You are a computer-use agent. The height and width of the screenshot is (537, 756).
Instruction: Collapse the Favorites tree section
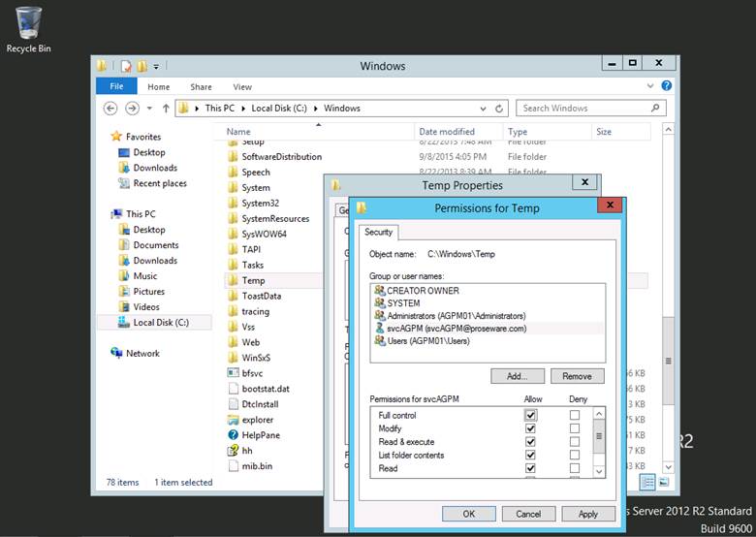click(x=104, y=137)
